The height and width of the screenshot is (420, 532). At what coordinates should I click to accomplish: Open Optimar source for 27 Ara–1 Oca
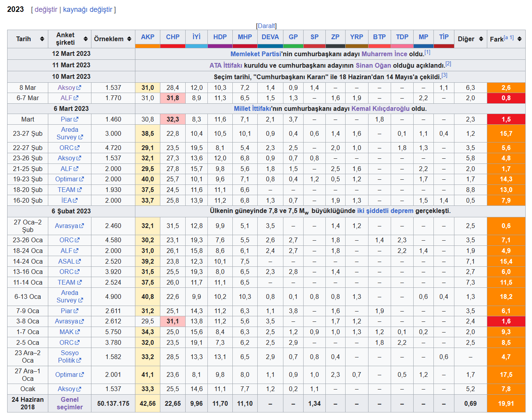pos(69,374)
